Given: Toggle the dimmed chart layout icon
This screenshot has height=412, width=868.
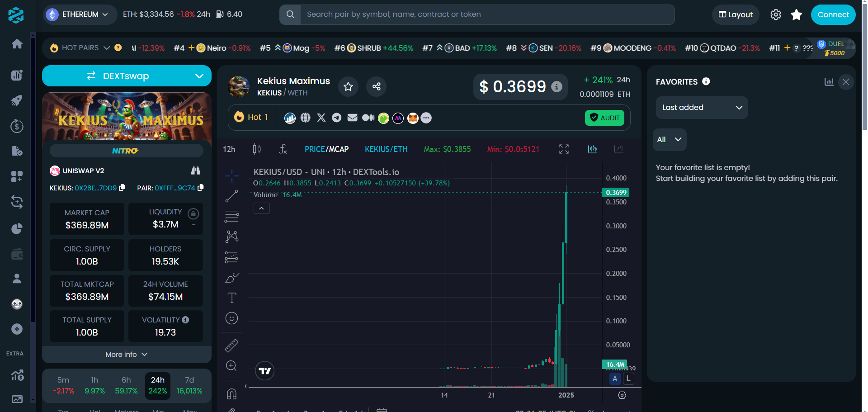Looking at the screenshot, I should pyautogui.click(x=618, y=149).
